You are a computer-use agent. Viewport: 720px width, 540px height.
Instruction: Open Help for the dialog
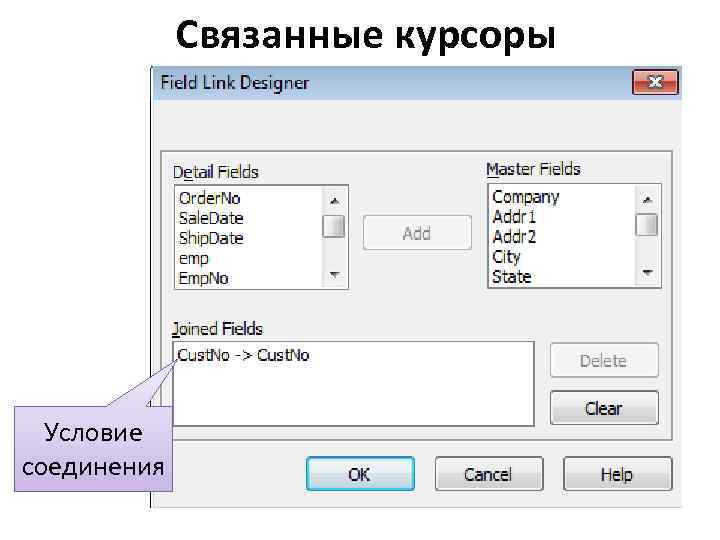(617, 474)
